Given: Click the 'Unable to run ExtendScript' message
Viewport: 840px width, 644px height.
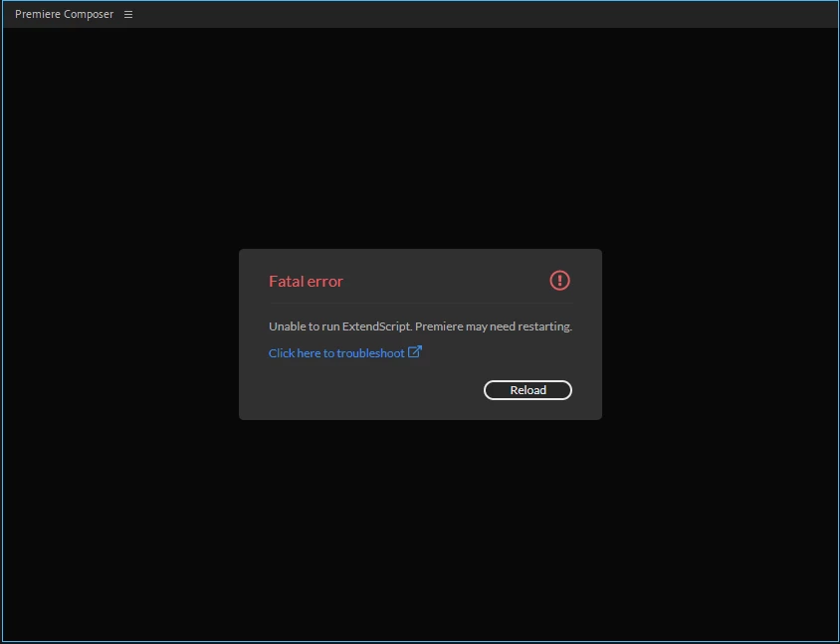Looking at the screenshot, I should (421, 326).
